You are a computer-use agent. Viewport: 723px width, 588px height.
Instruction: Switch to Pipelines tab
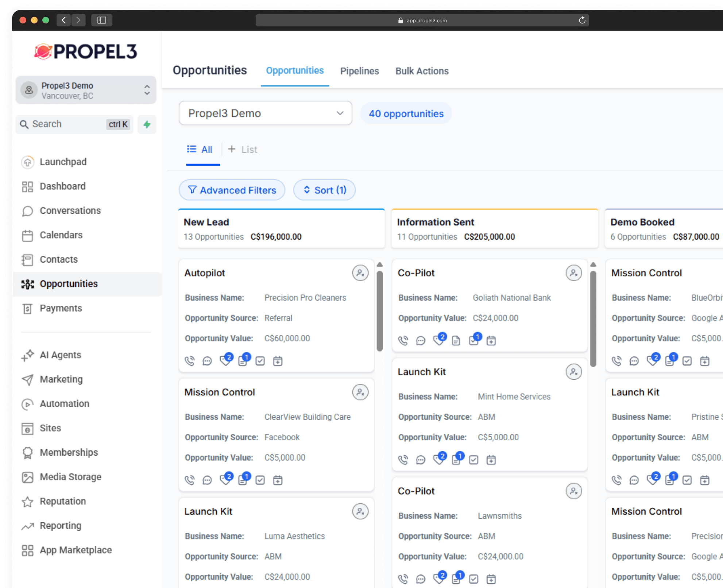pos(359,71)
